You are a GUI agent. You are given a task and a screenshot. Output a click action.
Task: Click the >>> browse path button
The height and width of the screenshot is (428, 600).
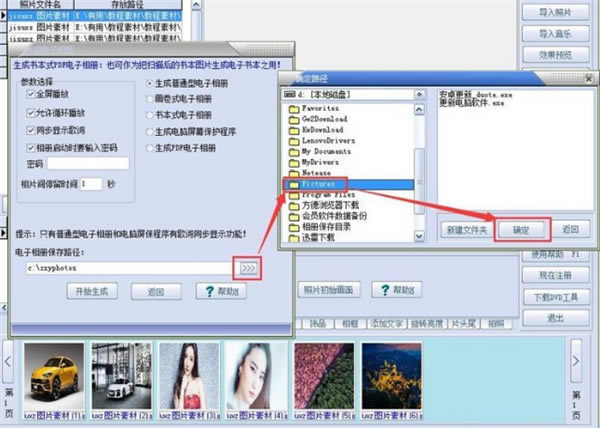coord(248,268)
